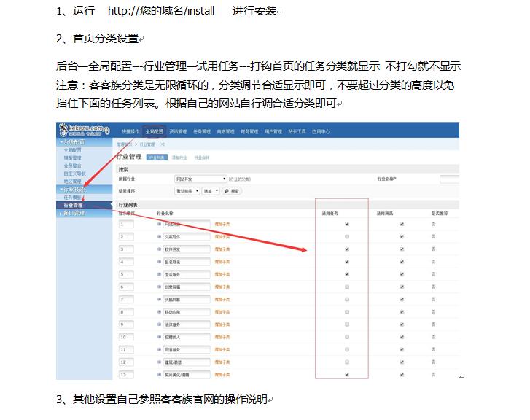Uncheck 适用商品 checkbox in row 7
The height and width of the screenshot is (420, 530).
(x=402, y=299)
